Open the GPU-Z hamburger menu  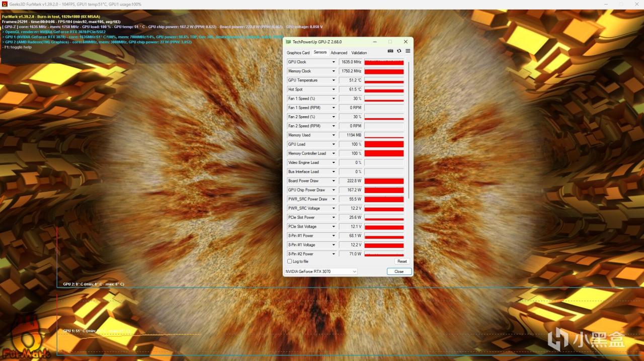pos(408,51)
